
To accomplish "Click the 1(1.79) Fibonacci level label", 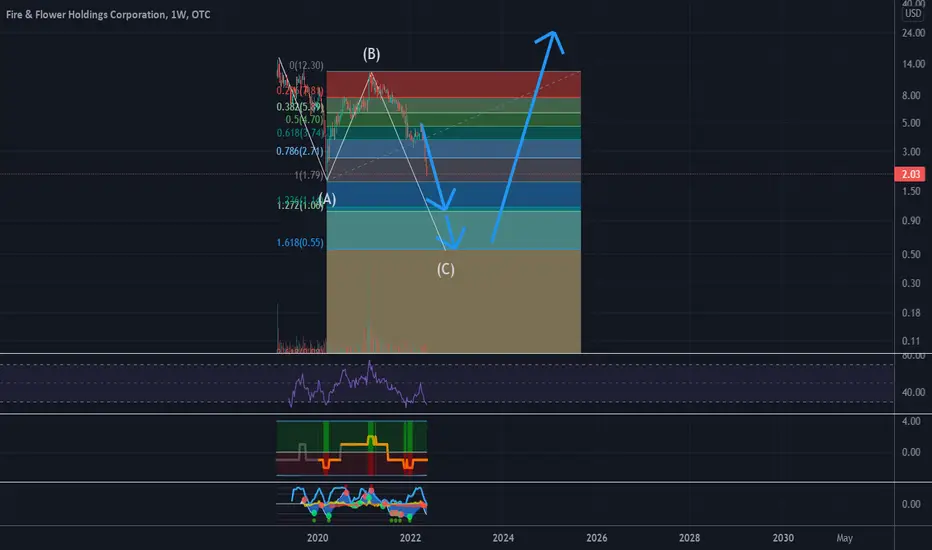I will (x=309, y=175).
